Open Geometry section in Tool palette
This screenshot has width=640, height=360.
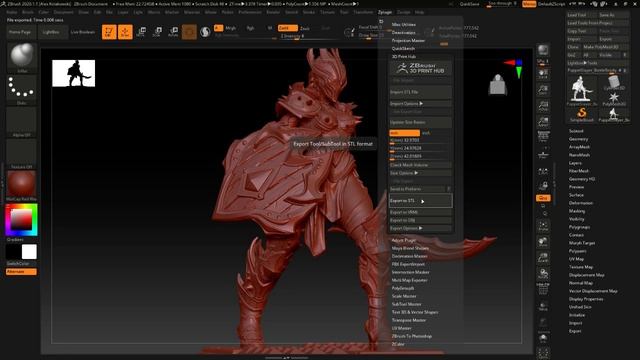[x=578, y=139]
